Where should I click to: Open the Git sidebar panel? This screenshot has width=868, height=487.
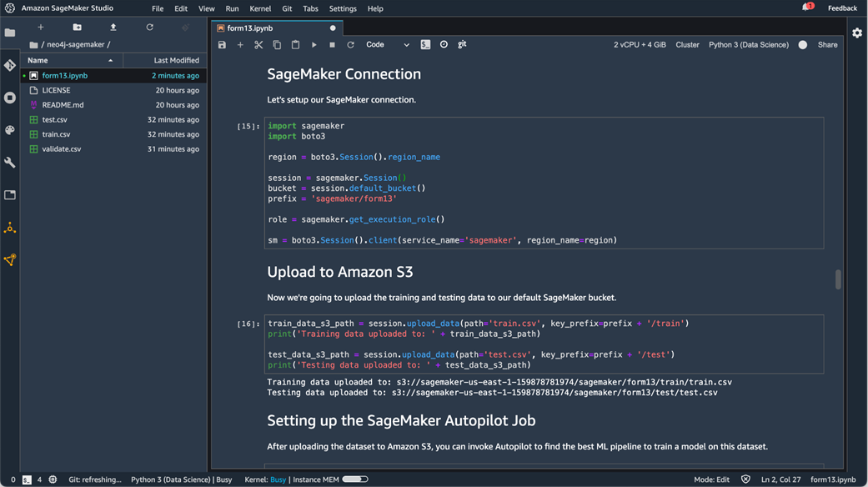tap(10, 65)
